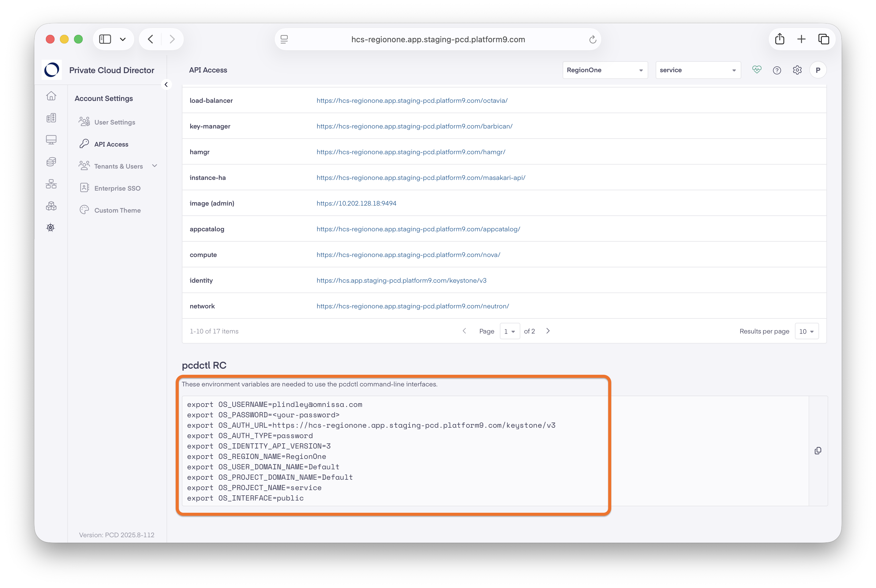Reload the page in Safari
The width and height of the screenshot is (876, 588).
click(x=592, y=39)
